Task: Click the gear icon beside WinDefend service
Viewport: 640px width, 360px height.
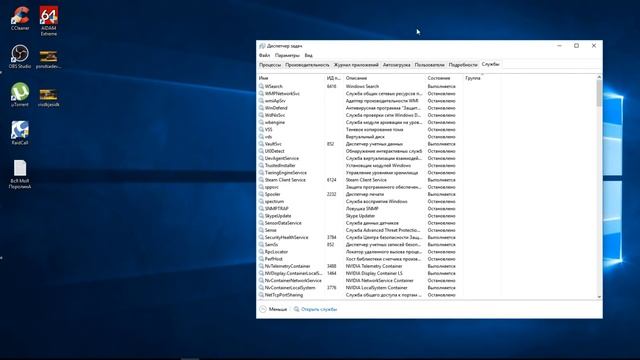Action: click(261, 108)
